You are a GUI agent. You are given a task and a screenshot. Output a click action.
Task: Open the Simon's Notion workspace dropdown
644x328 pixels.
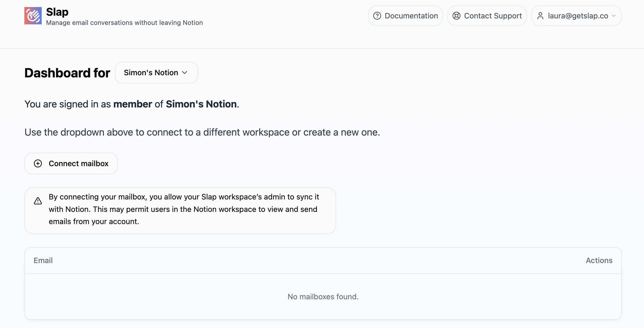click(156, 73)
